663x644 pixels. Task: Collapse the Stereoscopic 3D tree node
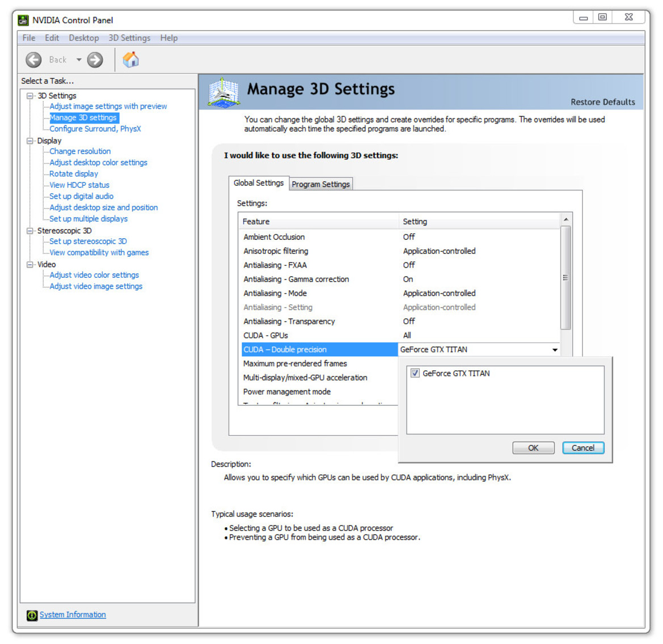pos(30,231)
